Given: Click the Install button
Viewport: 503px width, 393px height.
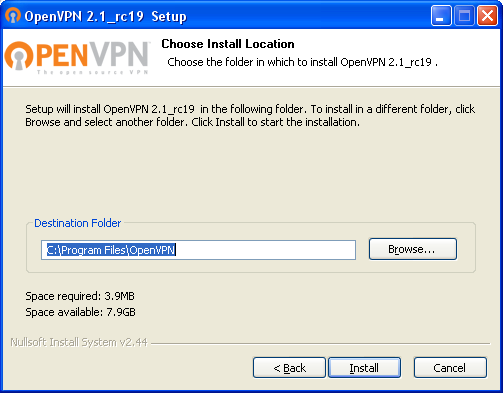Looking at the screenshot, I should pyautogui.click(x=364, y=368).
